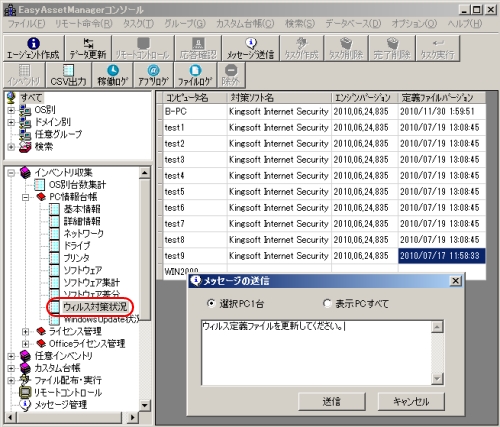This screenshot has height=427, width=500.
Task: Click the OS別台数集計 sheet icon
Action: coord(39,185)
